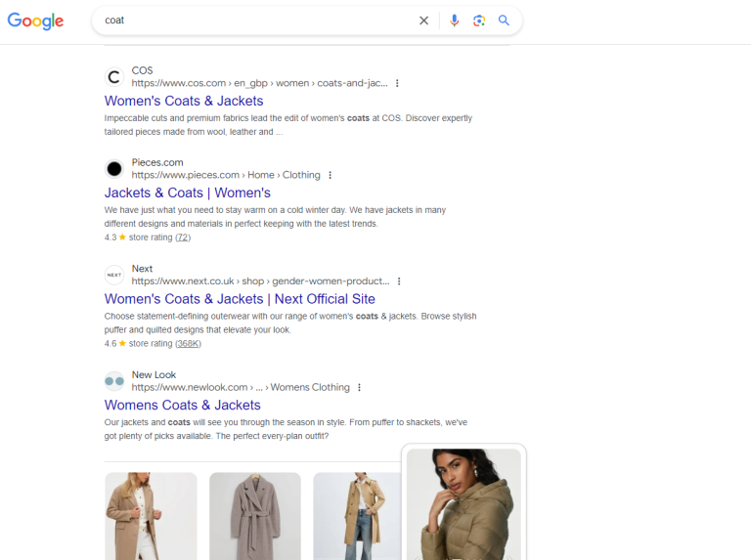Click the Pieces.com black circle favicon
The height and width of the screenshot is (560, 751).
[114, 168]
